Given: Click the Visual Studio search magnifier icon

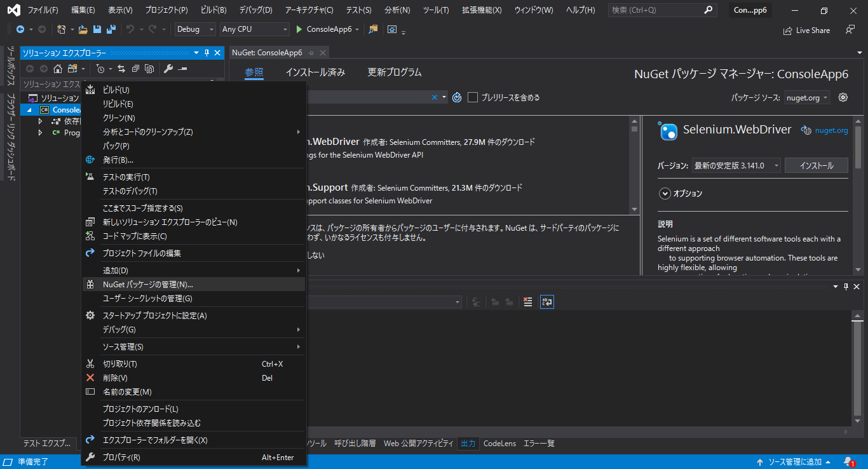Looking at the screenshot, I should (x=709, y=10).
